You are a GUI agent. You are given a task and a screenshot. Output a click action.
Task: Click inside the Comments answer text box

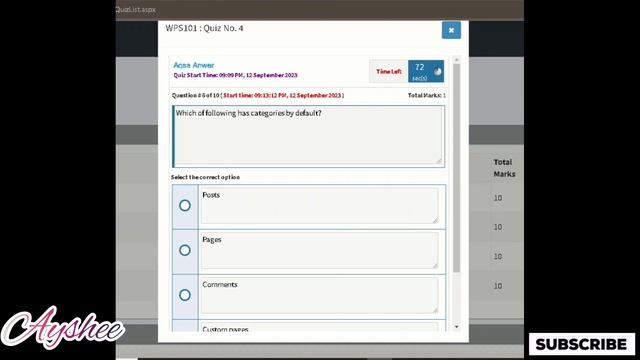point(319,295)
